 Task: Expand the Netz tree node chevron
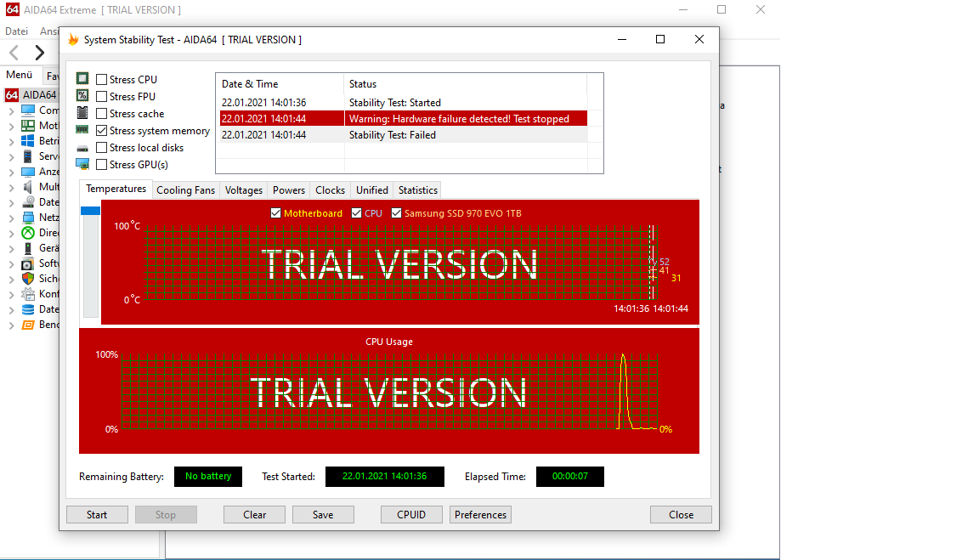(x=11, y=218)
